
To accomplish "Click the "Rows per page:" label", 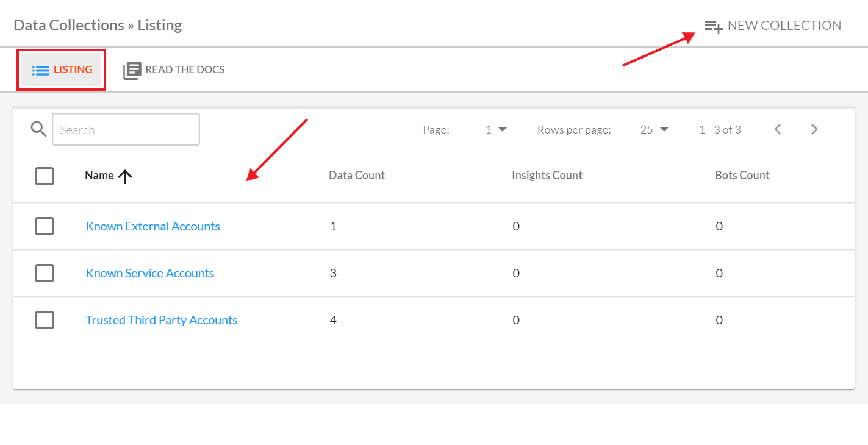I will [574, 129].
